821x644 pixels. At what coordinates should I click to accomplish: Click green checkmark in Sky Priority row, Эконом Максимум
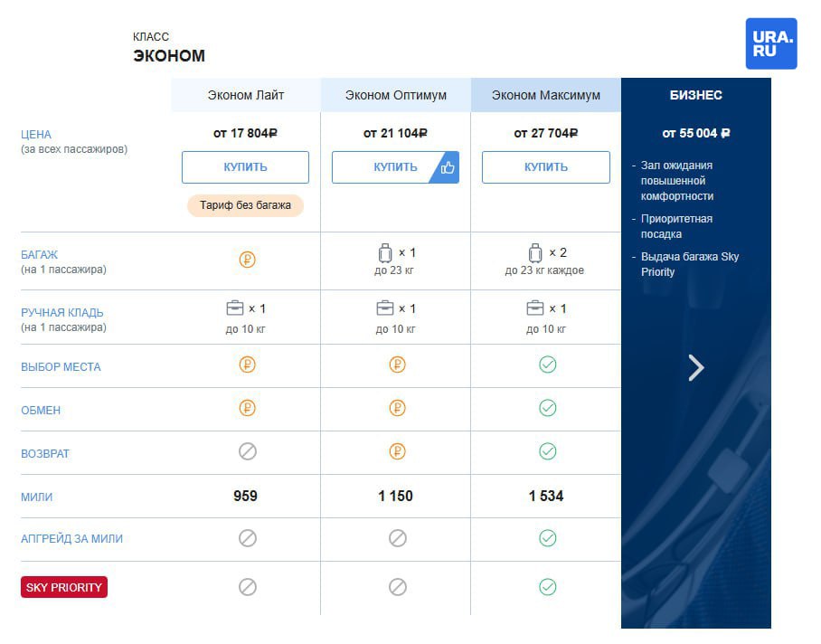[548, 587]
